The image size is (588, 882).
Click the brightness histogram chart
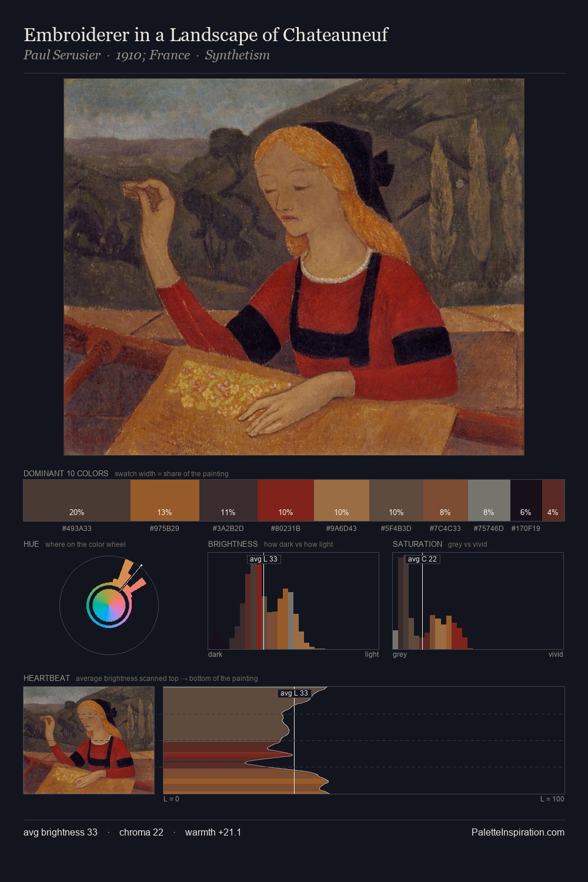[293, 601]
